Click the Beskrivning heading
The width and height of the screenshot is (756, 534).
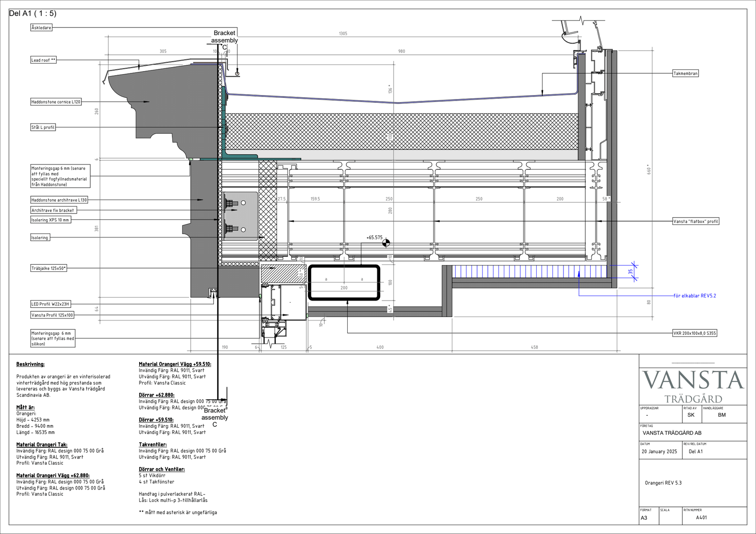[x=30, y=364]
